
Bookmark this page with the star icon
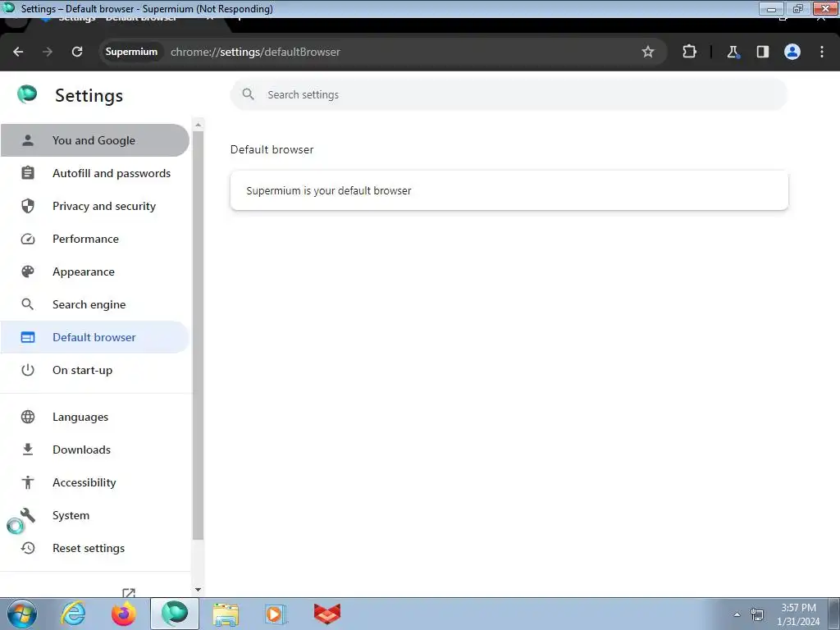coord(648,52)
